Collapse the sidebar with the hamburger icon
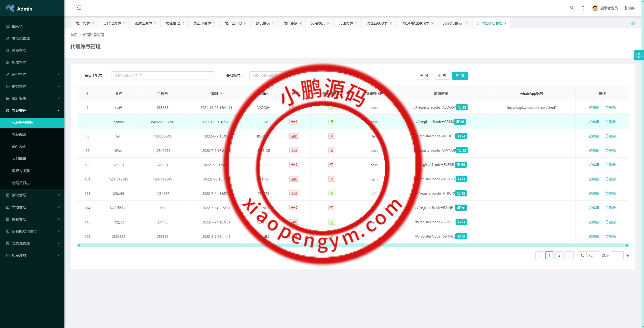The width and height of the screenshot is (644, 328). click(x=79, y=8)
